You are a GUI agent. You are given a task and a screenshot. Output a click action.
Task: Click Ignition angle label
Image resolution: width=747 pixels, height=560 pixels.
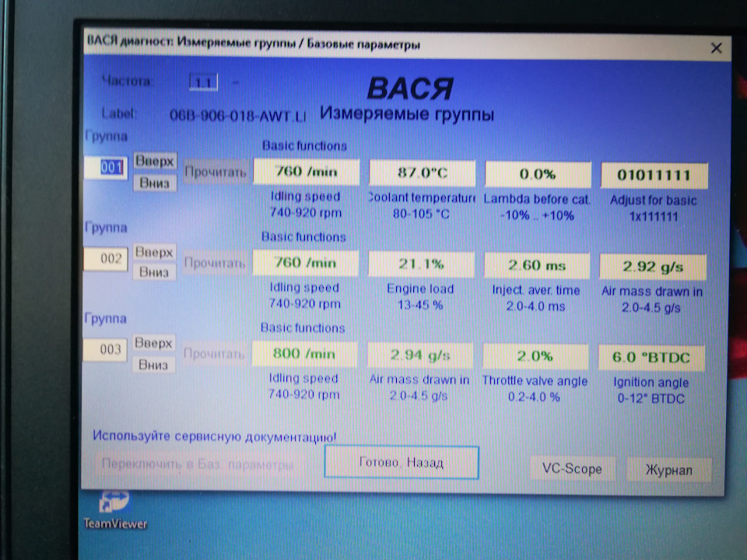coord(651,383)
